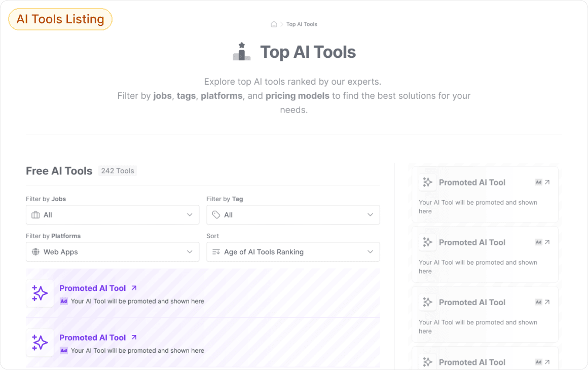
Task: Click the external link arrow on the first sidebar promoted card
Action: [547, 182]
